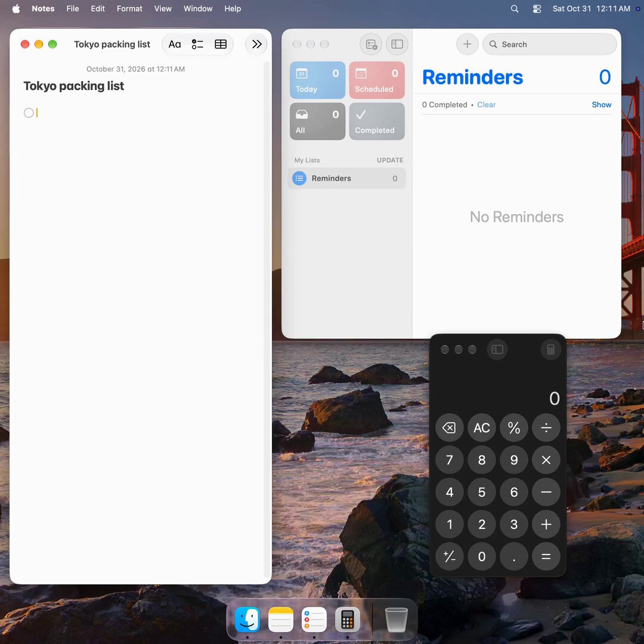Image resolution: width=644 pixels, height=644 pixels.
Task: Open the Format menu
Action: coord(129,8)
